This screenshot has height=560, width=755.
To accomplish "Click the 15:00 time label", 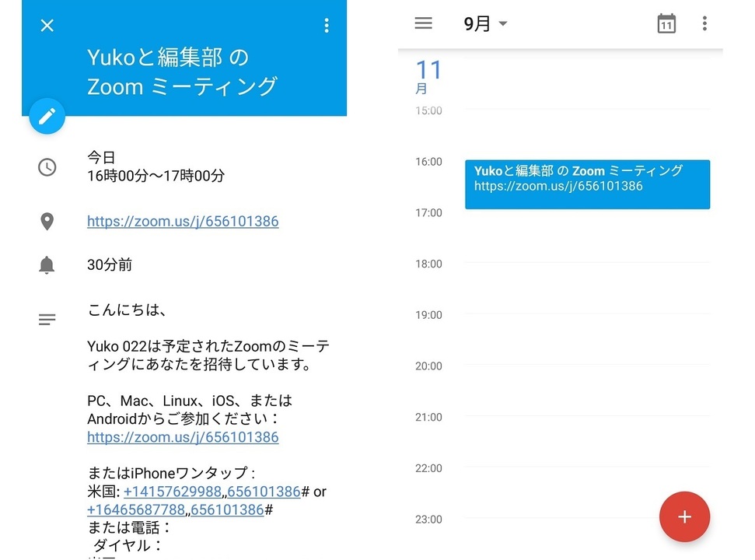I will pos(428,110).
